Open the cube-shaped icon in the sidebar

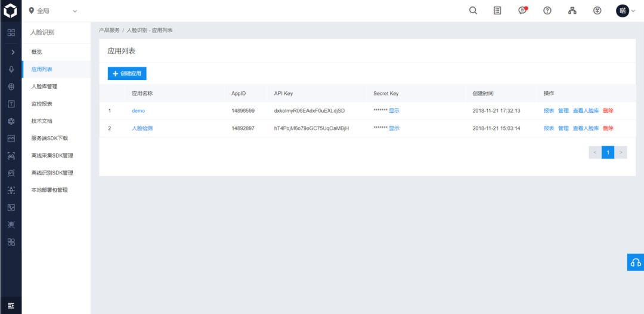pyautogui.click(x=11, y=121)
